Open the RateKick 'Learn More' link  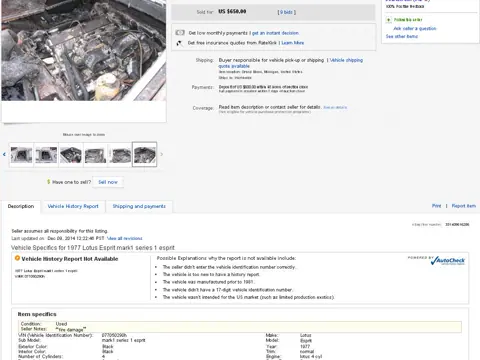tap(293, 43)
